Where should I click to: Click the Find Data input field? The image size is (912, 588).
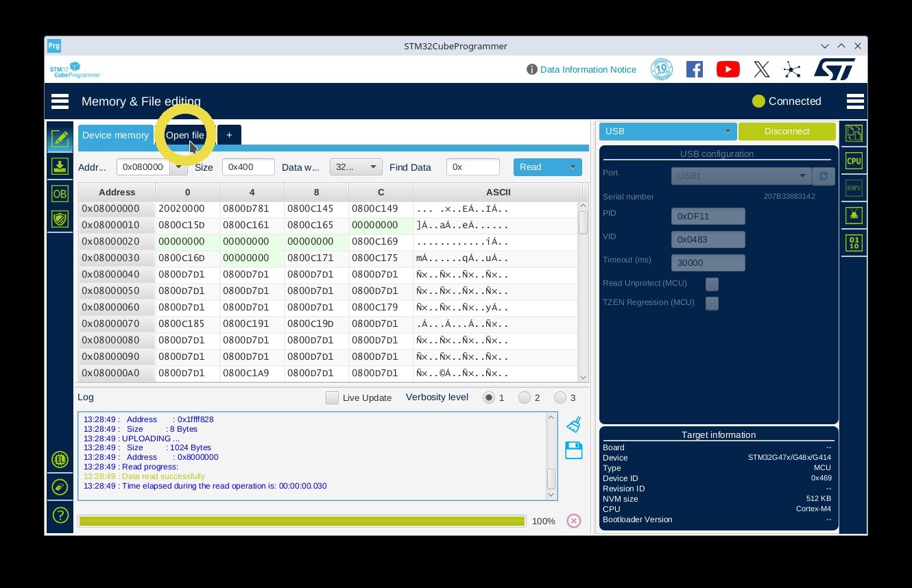tap(473, 167)
